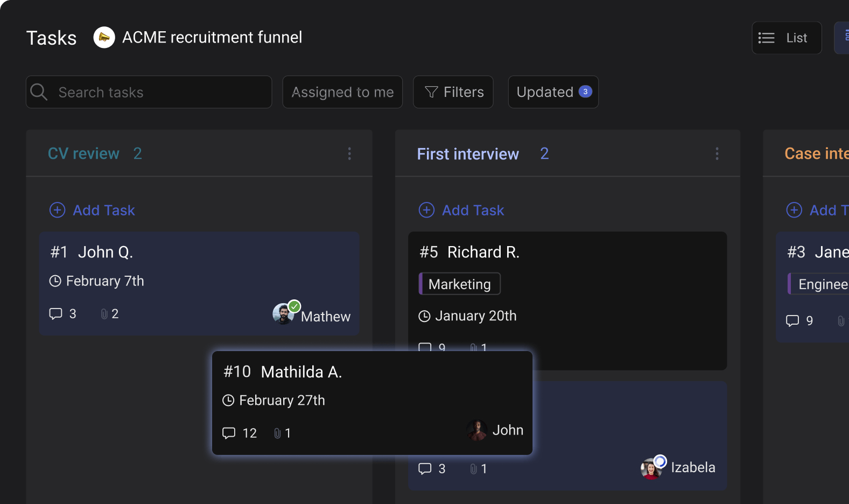Viewport: 849px width, 504px height.
Task: Click Mathew's avatar on John Q. card
Action: click(x=283, y=314)
